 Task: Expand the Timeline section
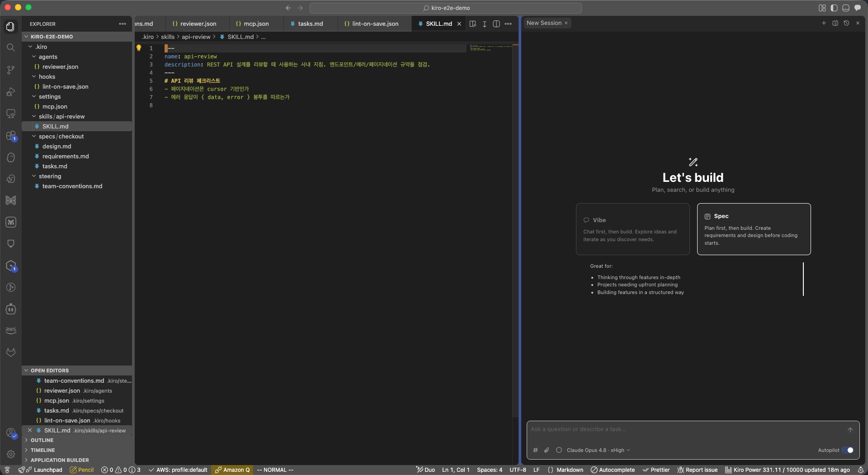(x=77, y=450)
